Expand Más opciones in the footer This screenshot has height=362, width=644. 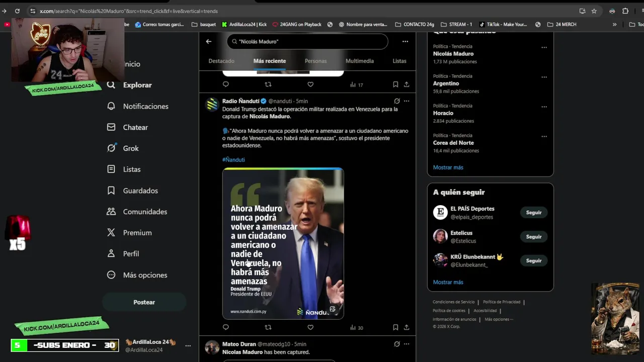499,319
